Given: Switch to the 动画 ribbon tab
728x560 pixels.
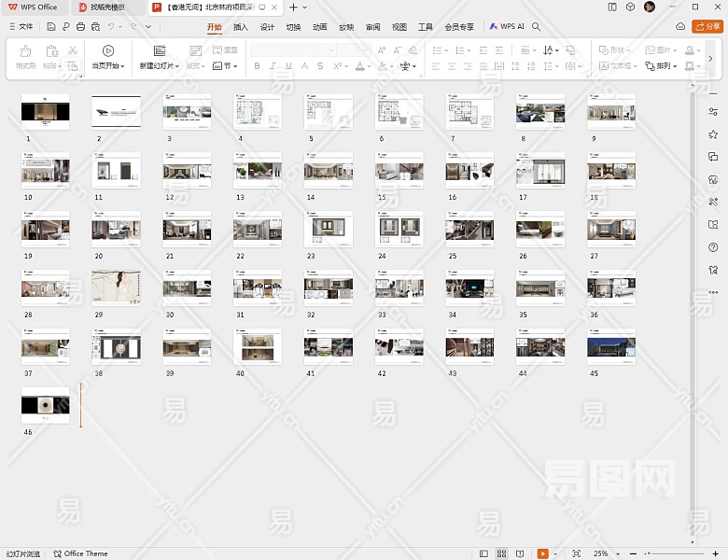Looking at the screenshot, I should (x=319, y=27).
